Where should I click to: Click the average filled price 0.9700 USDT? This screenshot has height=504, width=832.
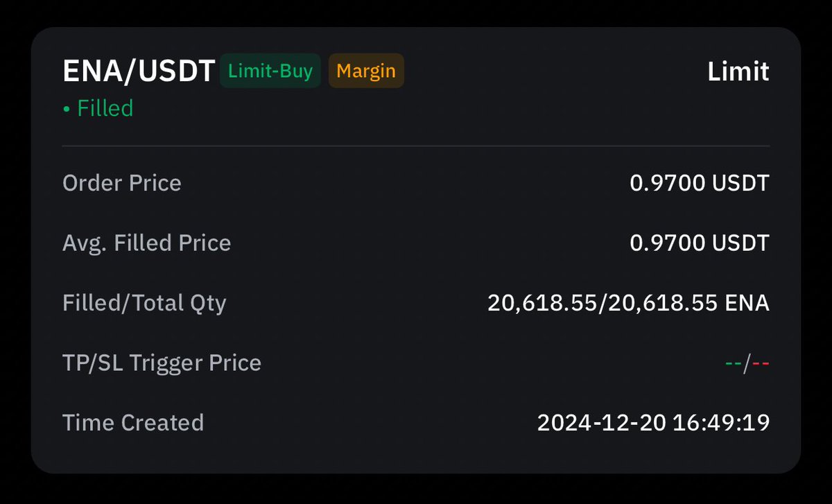click(700, 243)
